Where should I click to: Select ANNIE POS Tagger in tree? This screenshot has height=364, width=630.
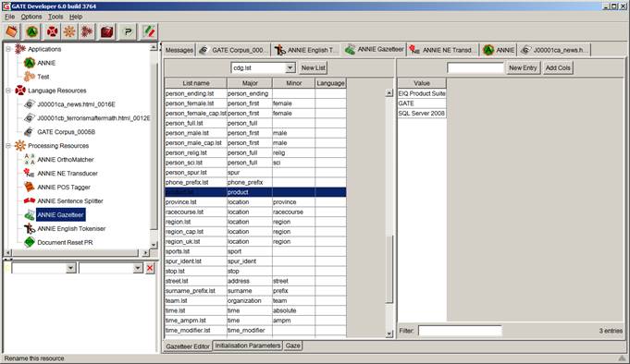[64, 187]
